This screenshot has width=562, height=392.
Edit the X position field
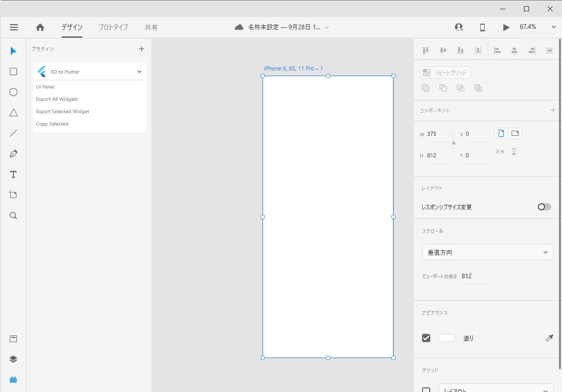(x=477, y=134)
